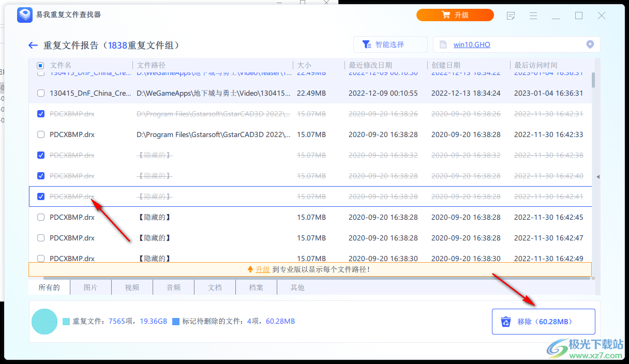This screenshot has width=629, height=364.
Task: Sort by the 文件路径 column header
Action: [151, 65]
